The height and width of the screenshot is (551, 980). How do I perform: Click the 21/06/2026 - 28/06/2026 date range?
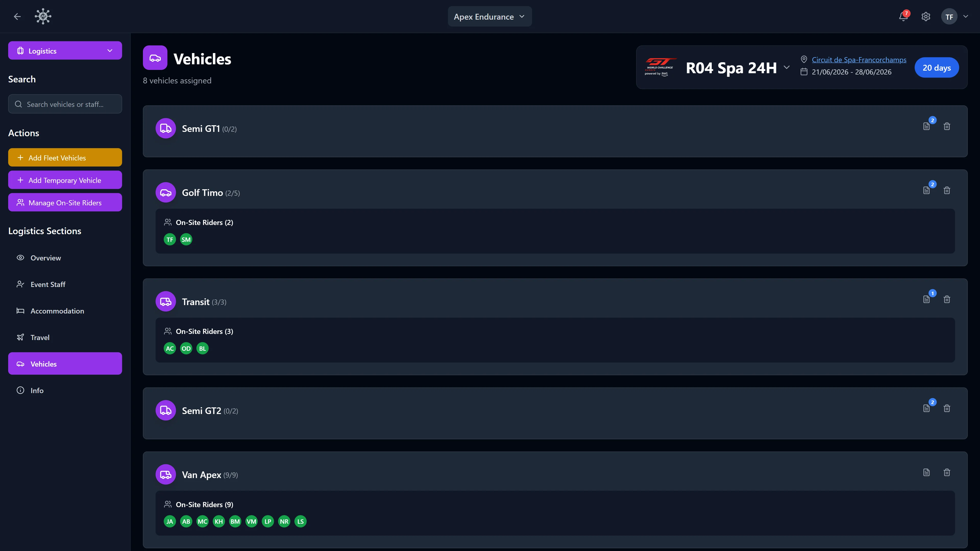pos(851,72)
